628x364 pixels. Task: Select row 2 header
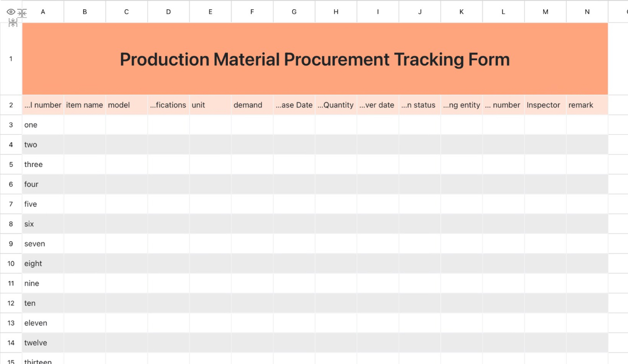click(11, 105)
